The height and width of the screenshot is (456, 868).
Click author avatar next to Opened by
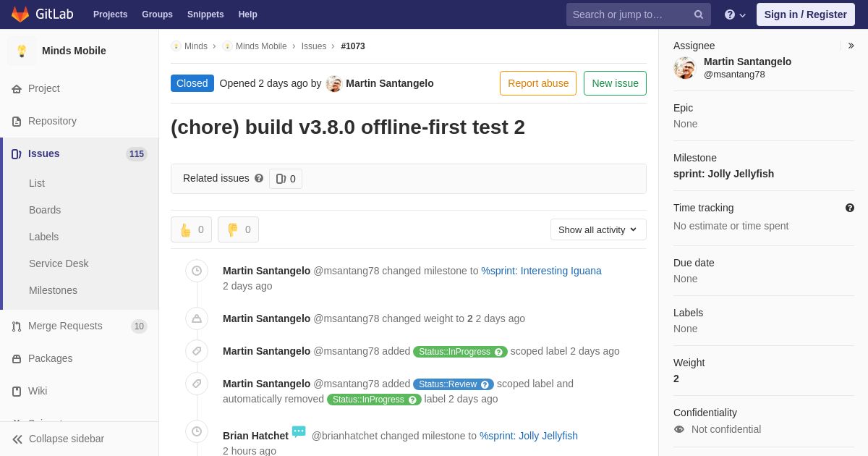click(333, 83)
